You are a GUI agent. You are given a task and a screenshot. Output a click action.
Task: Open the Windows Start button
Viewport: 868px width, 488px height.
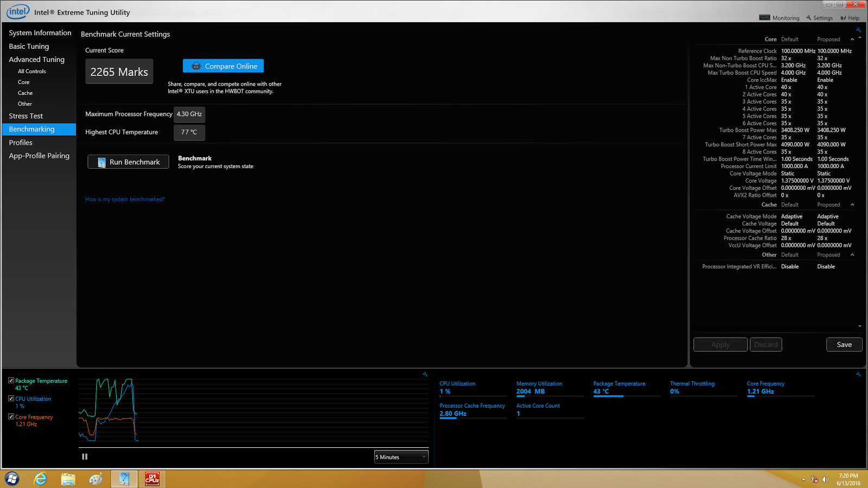(12, 479)
